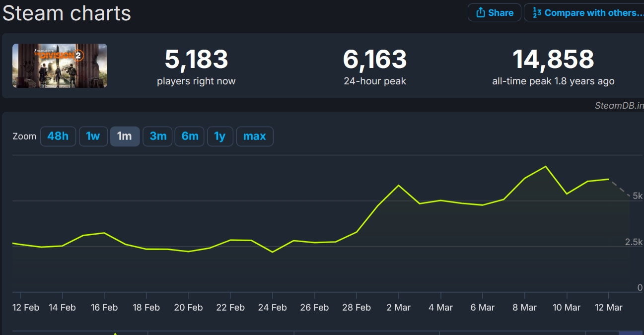Image resolution: width=644 pixels, height=335 pixels.
Task: Click the 4 Mar axis date
Action: pyautogui.click(x=441, y=308)
